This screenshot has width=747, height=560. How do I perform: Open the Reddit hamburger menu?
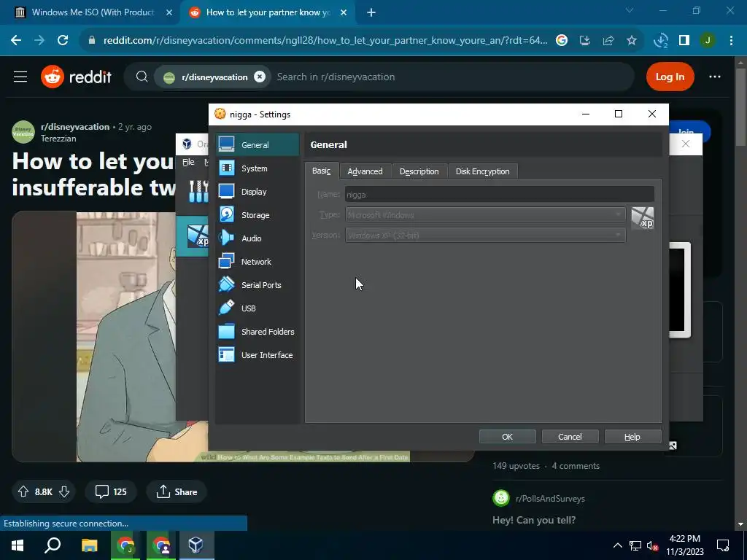pyautogui.click(x=20, y=77)
